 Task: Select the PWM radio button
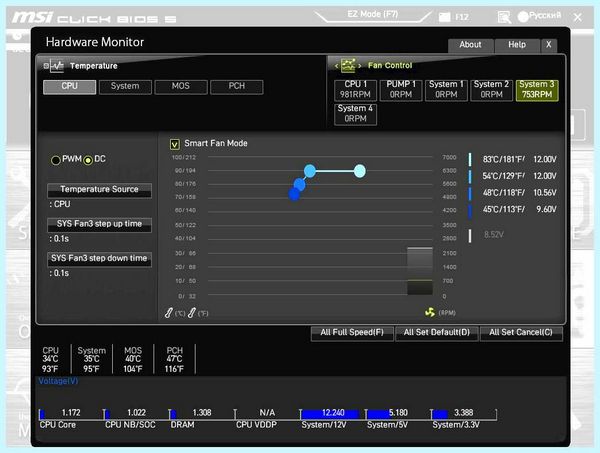tap(55, 160)
